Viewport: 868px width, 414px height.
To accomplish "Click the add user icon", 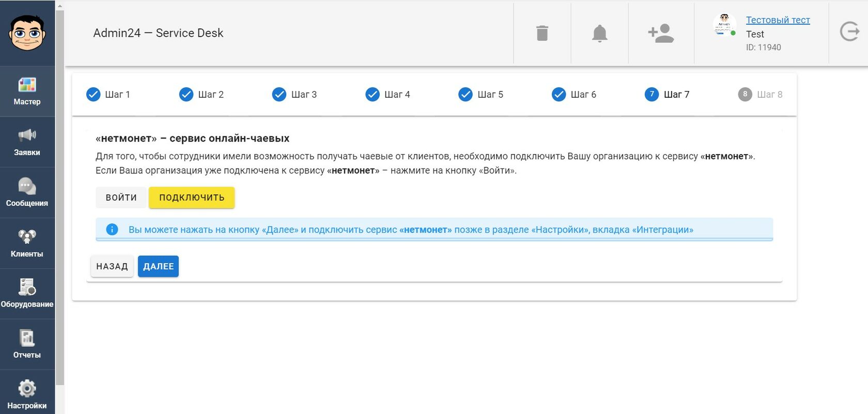I will point(661,33).
